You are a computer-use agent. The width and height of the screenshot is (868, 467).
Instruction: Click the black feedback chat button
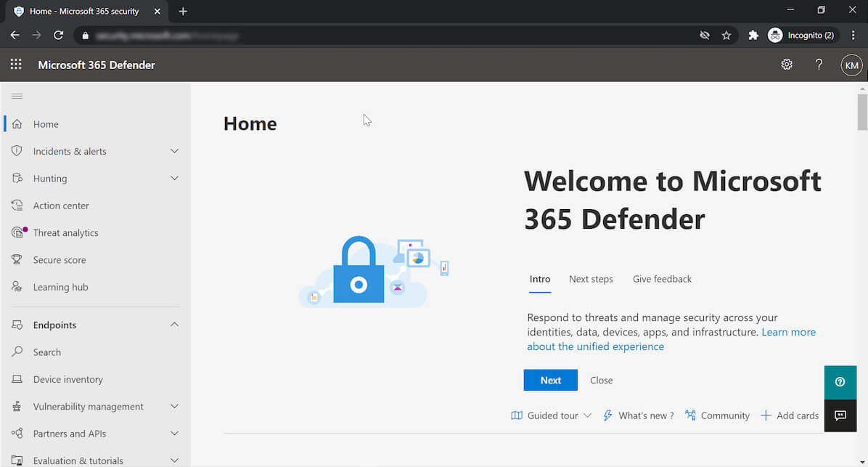coord(840,415)
